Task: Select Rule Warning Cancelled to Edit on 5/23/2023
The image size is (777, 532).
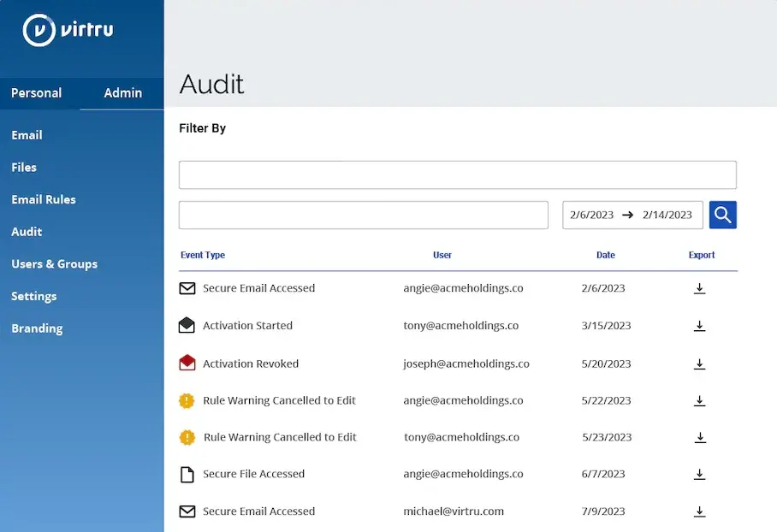Action: pos(280,437)
